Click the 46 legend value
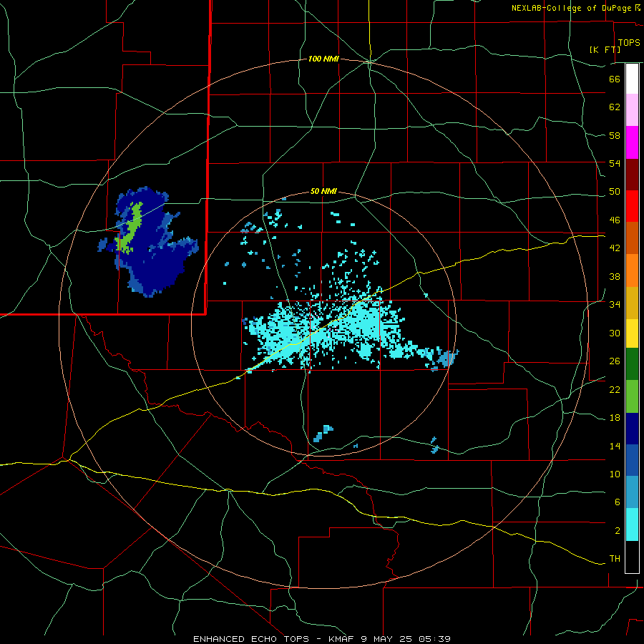Viewport: 644px width, 644px height. tap(615, 220)
